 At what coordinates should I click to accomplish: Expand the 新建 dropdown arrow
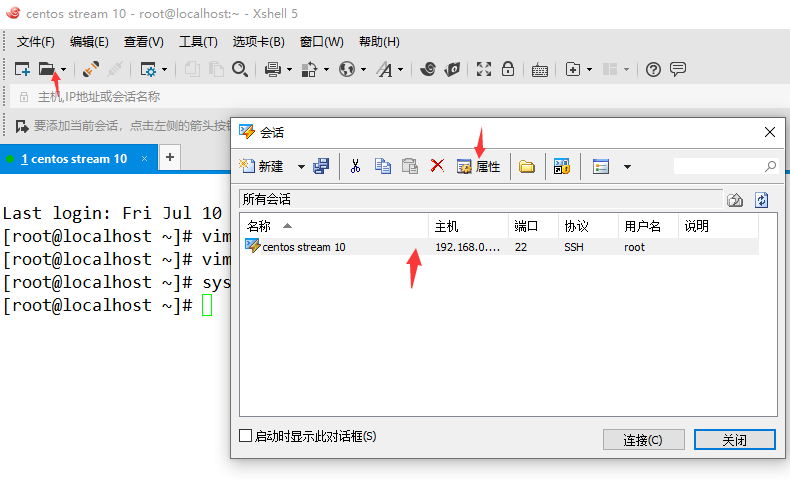tap(301, 167)
